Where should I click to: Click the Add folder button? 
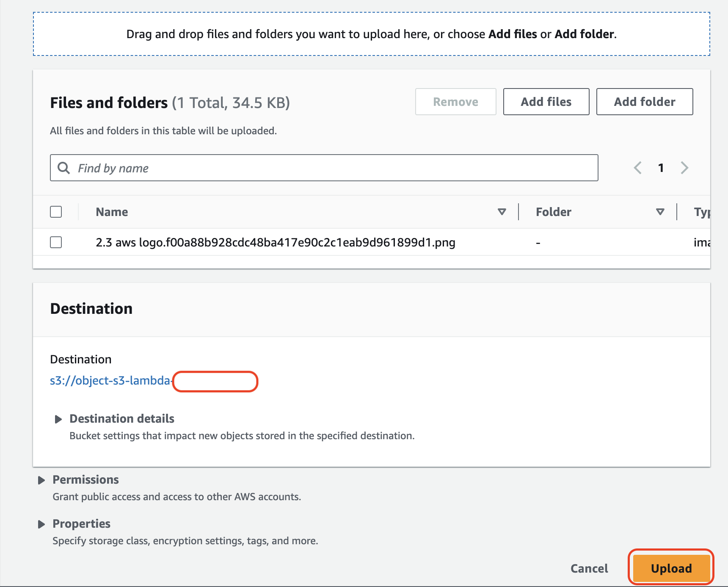(644, 102)
